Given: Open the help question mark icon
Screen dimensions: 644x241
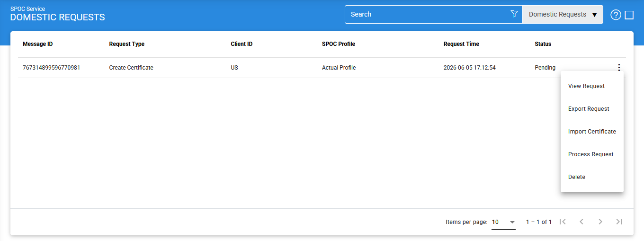Looking at the screenshot, I should pyautogui.click(x=616, y=15).
